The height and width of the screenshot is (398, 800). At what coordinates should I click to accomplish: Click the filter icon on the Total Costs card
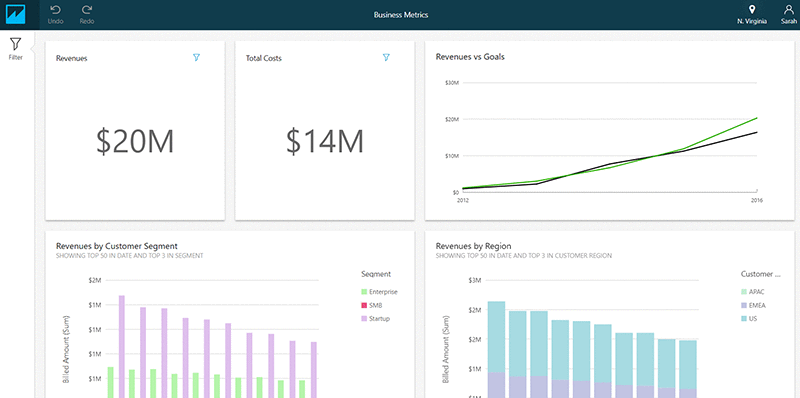click(x=386, y=58)
